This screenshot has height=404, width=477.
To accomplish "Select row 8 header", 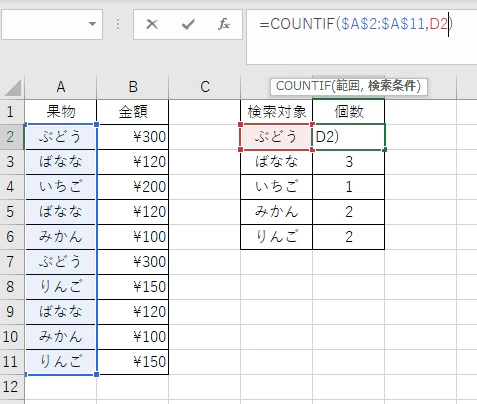I will click(x=12, y=287).
